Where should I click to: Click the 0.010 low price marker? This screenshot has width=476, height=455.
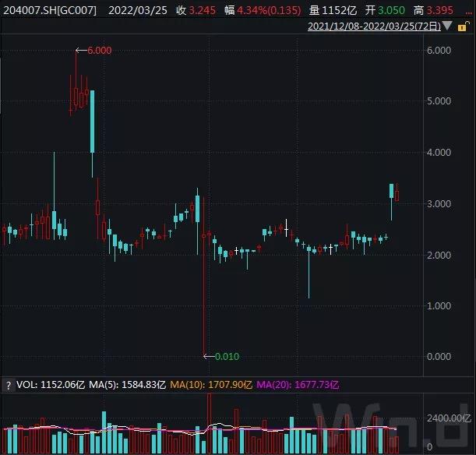point(226,357)
